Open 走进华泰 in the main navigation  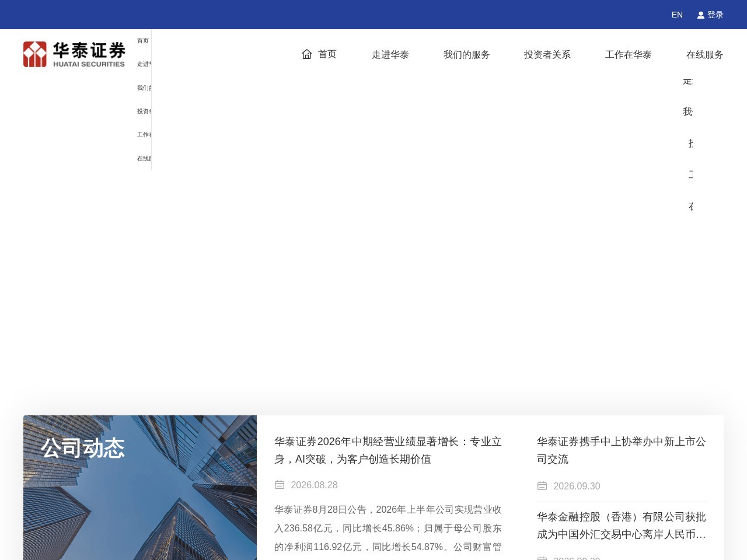pyautogui.click(x=390, y=54)
